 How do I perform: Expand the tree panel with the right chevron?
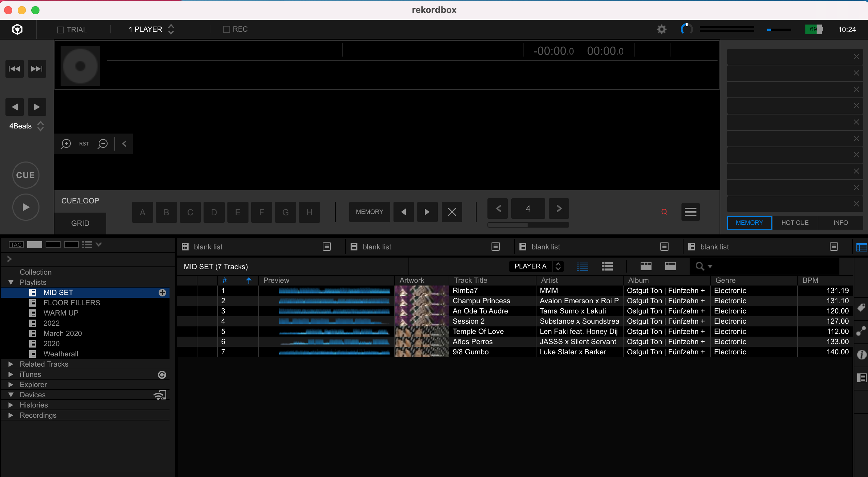pyautogui.click(x=9, y=259)
